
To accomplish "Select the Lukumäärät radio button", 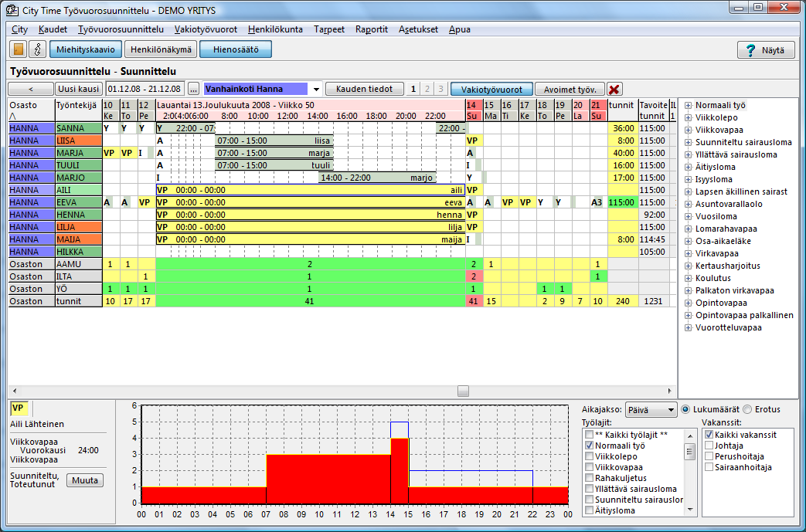I will (685, 409).
